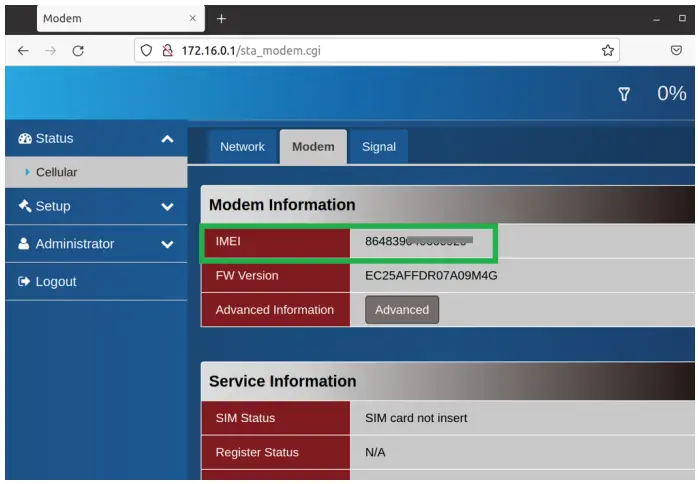The height and width of the screenshot is (484, 698).
Task: Bookmark this page with the star icon
Action: (608, 50)
